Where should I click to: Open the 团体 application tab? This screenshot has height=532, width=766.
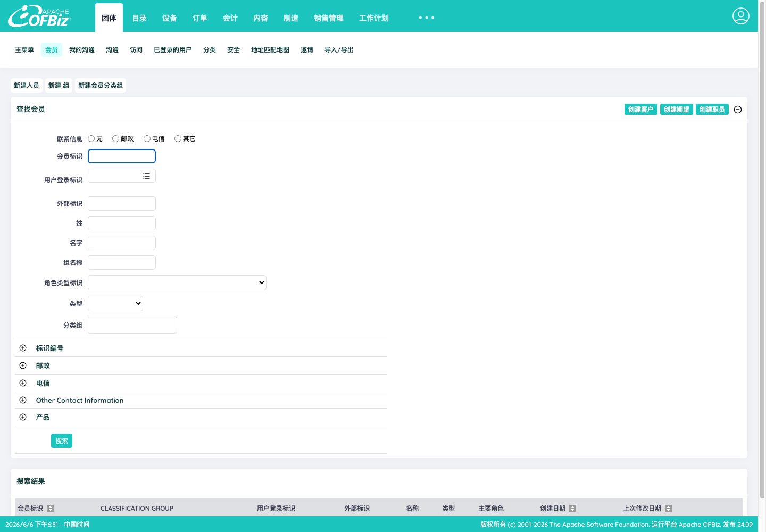(x=109, y=18)
